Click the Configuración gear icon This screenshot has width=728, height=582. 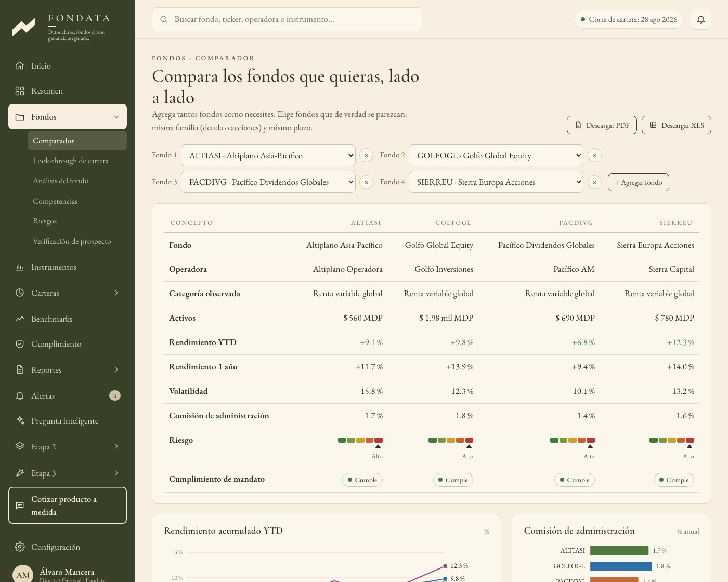(x=20, y=547)
